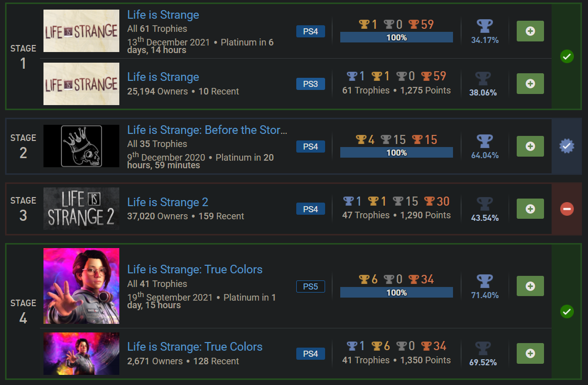This screenshot has height=385, width=588.
Task: Click the PS3 platform tag
Action: (x=310, y=84)
